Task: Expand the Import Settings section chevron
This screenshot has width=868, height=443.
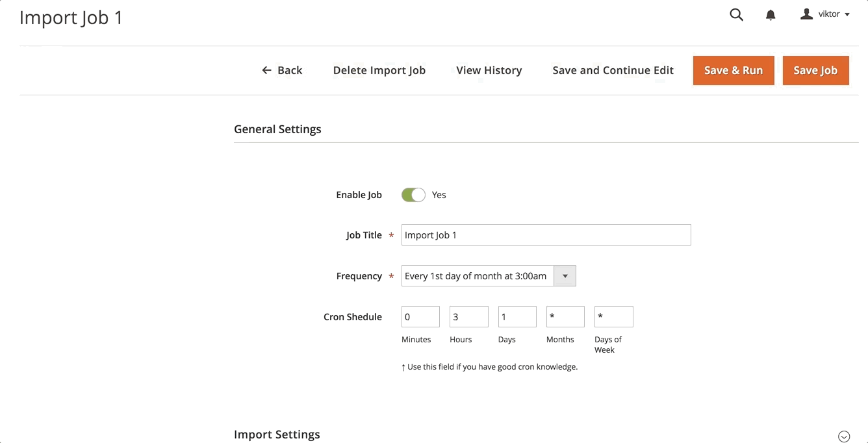Action: [844, 437]
